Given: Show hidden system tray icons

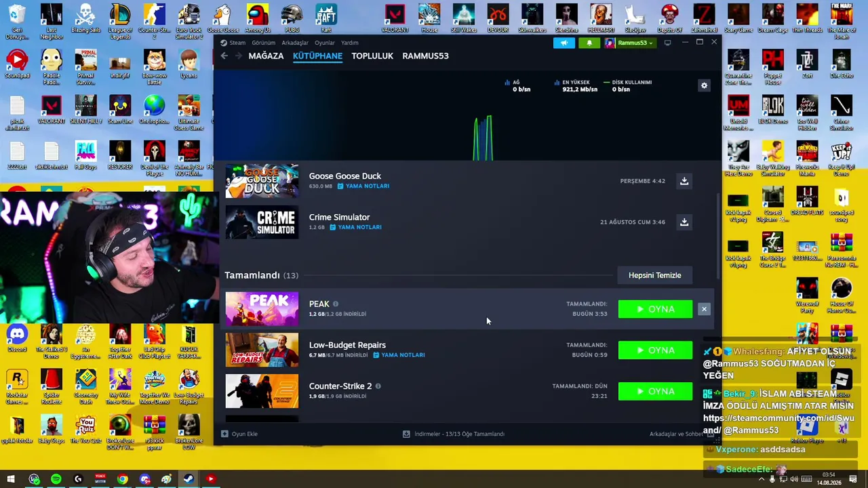Looking at the screenshot, I should [761, 479].
